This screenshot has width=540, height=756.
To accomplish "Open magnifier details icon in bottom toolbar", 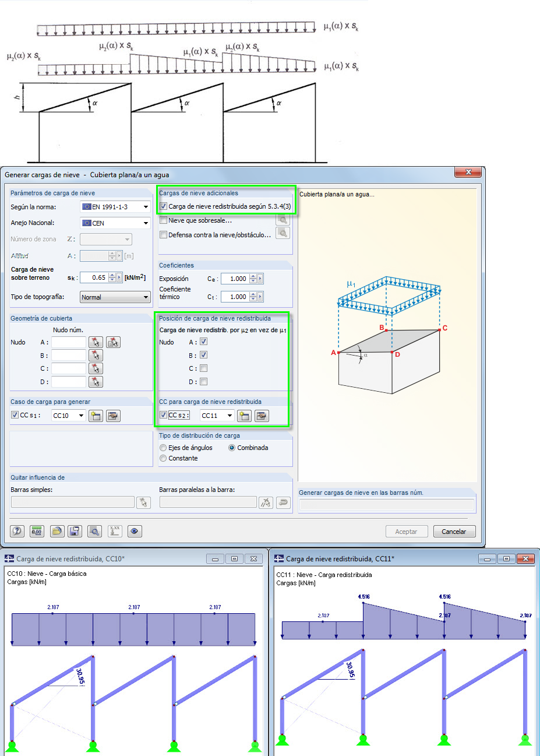I will point(94,531).
